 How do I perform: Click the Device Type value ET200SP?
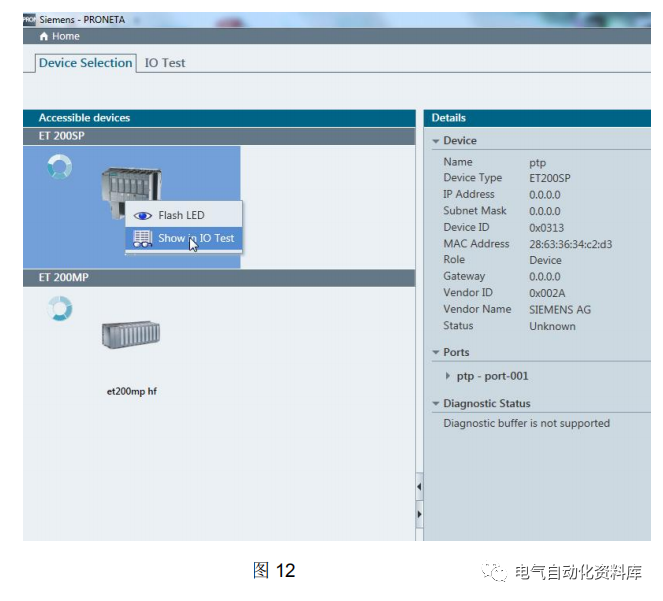[x=550, y=178]
